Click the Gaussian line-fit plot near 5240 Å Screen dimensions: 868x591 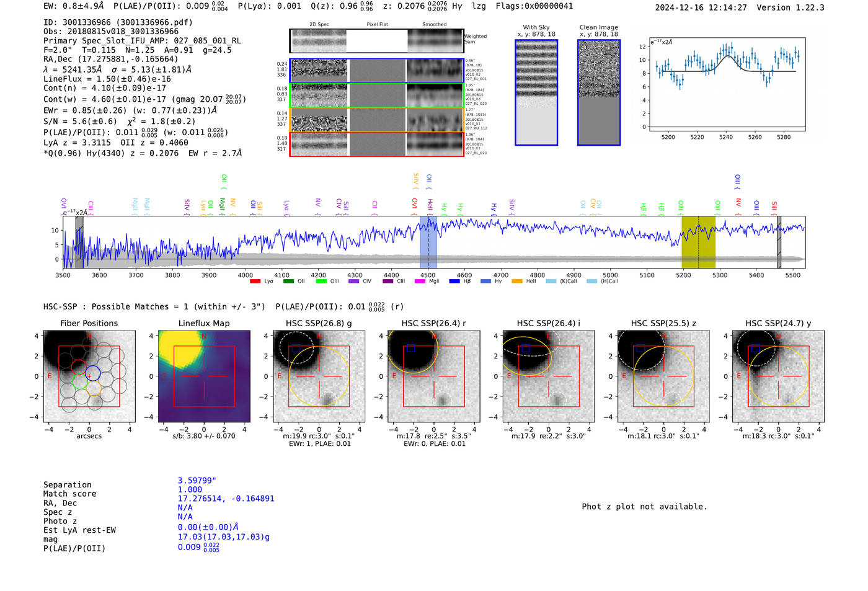[x=727, y=84]
